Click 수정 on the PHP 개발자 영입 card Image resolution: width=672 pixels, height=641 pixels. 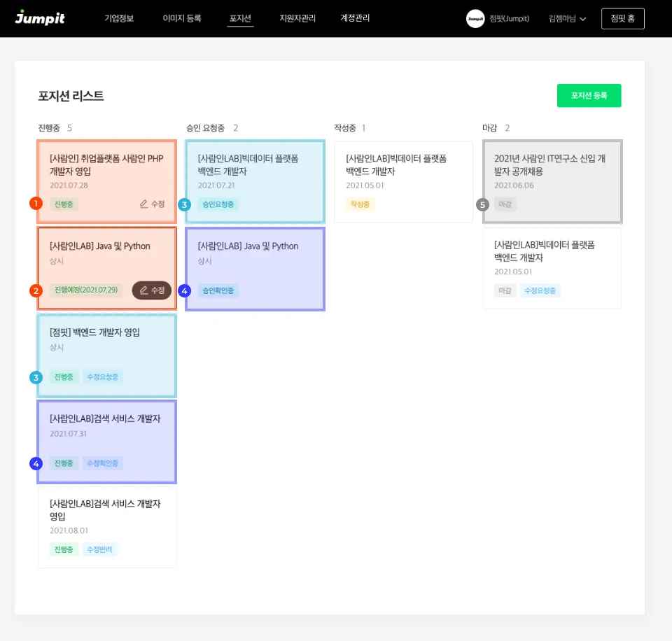153,204
